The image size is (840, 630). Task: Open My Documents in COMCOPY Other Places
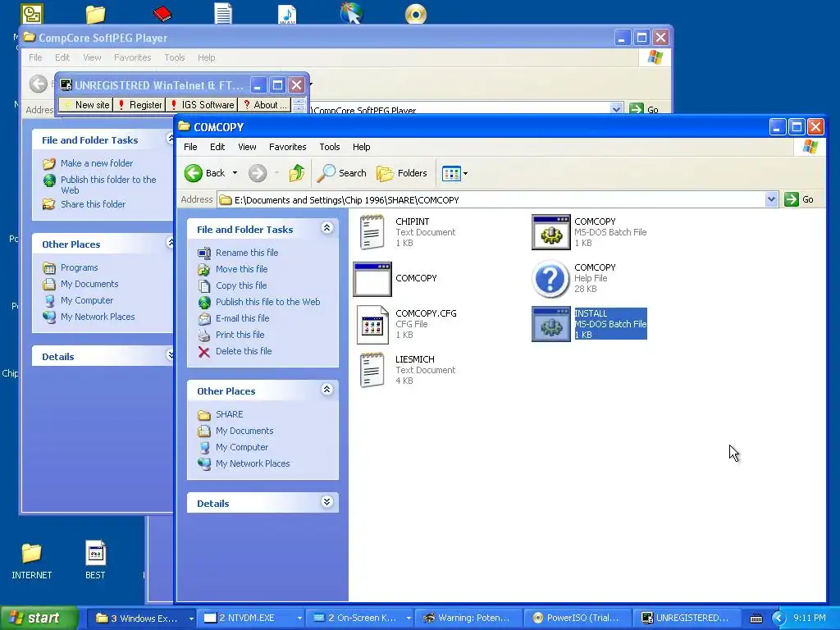(244, 431)
